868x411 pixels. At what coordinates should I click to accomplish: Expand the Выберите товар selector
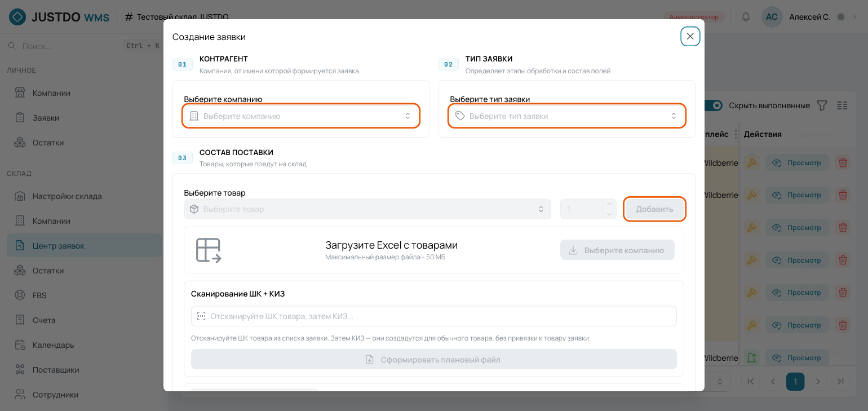pos(367,209)
